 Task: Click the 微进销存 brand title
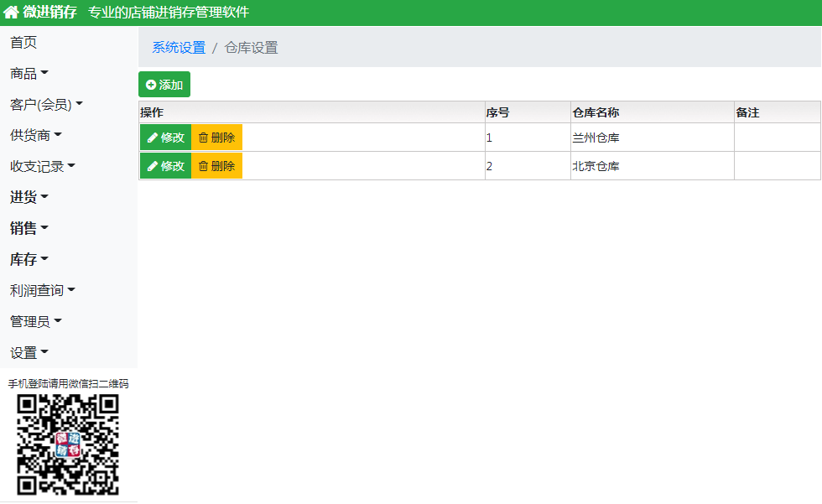(49, 12)
